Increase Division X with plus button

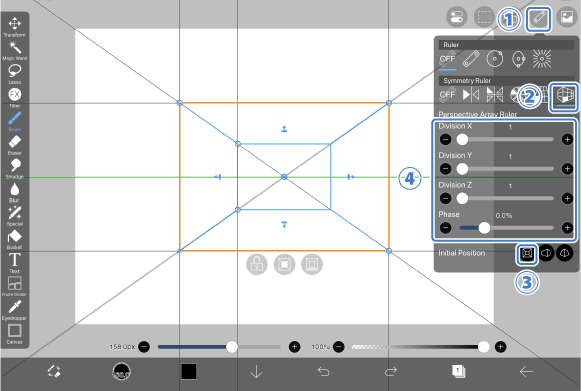click(567, 139)
